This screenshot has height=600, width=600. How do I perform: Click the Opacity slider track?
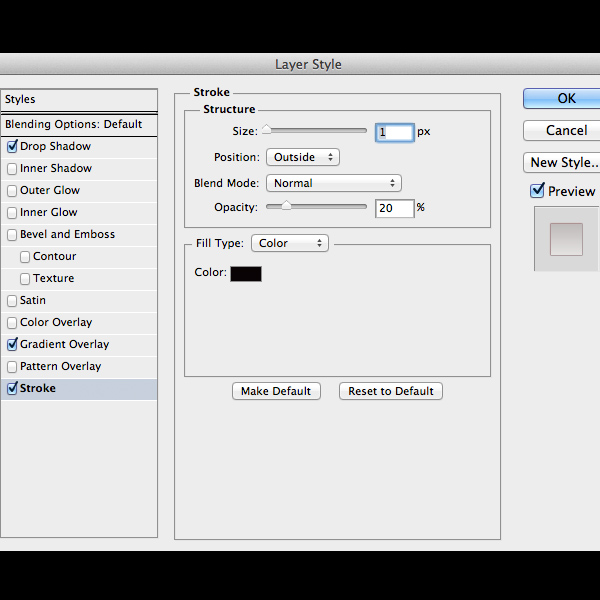pyautogui.click(x=316, y=207)
